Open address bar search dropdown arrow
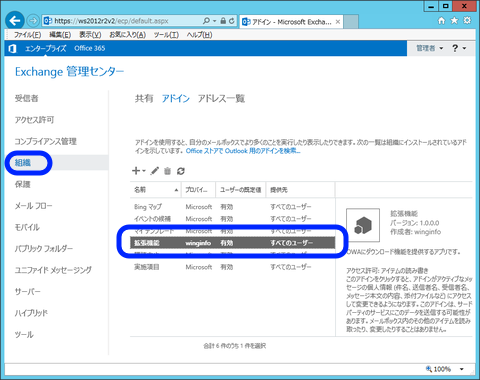Image resolution: width=480 pixels, height=380 pixels. pyautogui.click(x=214, y=21)
